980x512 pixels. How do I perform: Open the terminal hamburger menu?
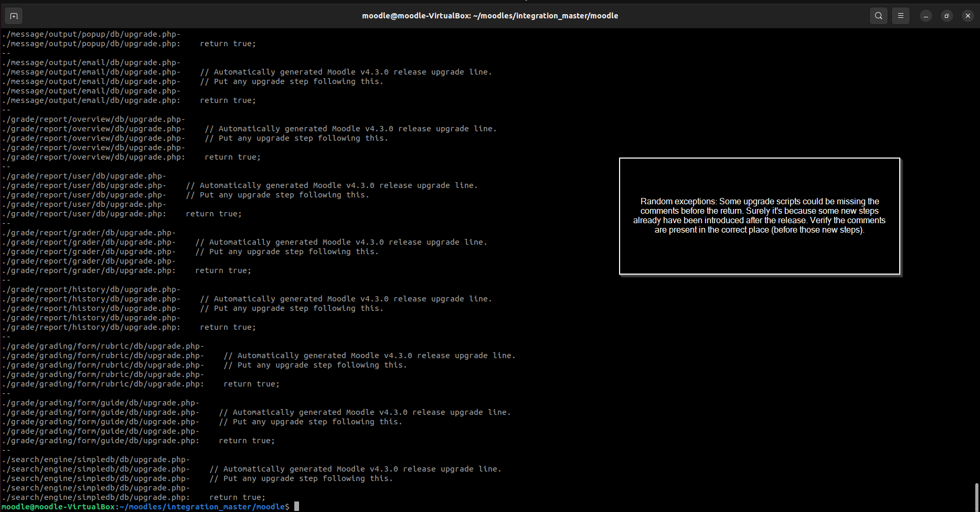(x=901, y=16)
